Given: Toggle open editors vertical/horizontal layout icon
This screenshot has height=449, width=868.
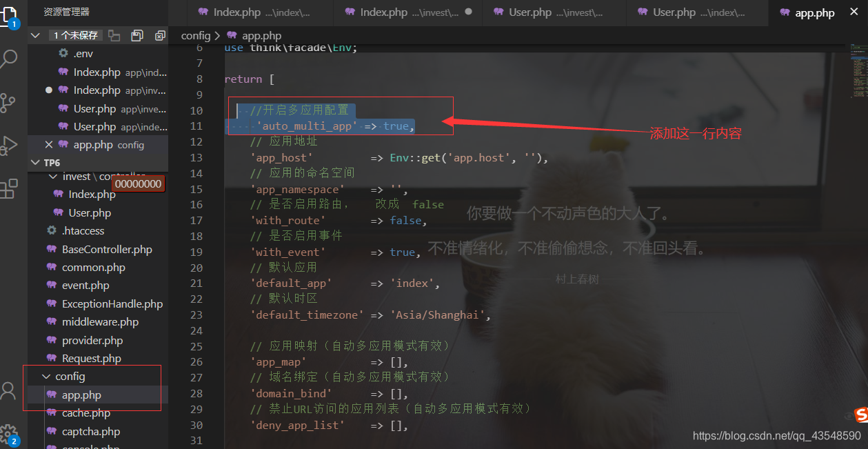Looking at the screenshot, I should point(114,35).
